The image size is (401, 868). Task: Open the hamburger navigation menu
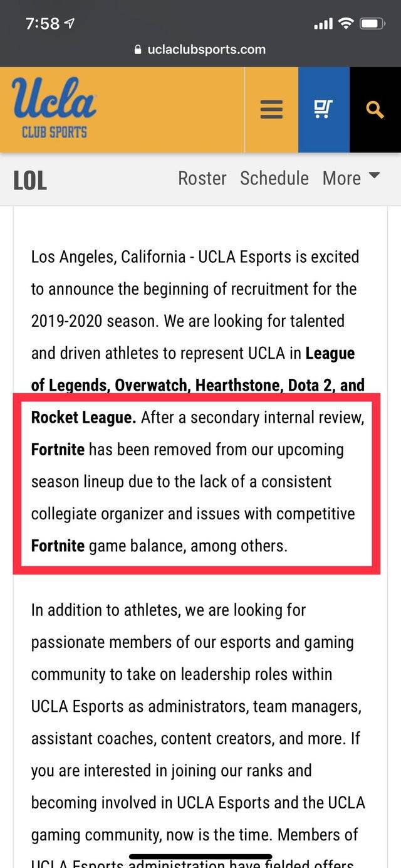tap(271, 109)
